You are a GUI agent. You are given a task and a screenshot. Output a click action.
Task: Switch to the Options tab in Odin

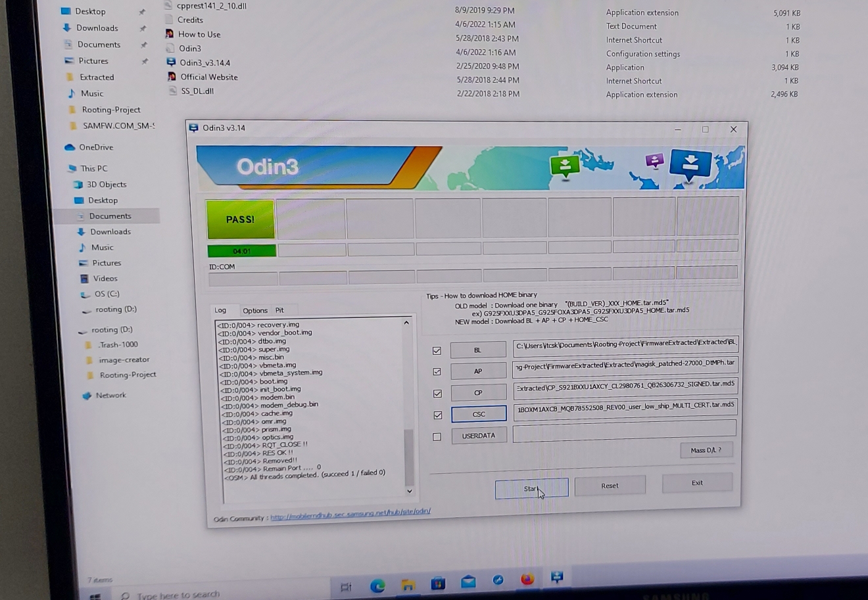click(x=255, y=310)
